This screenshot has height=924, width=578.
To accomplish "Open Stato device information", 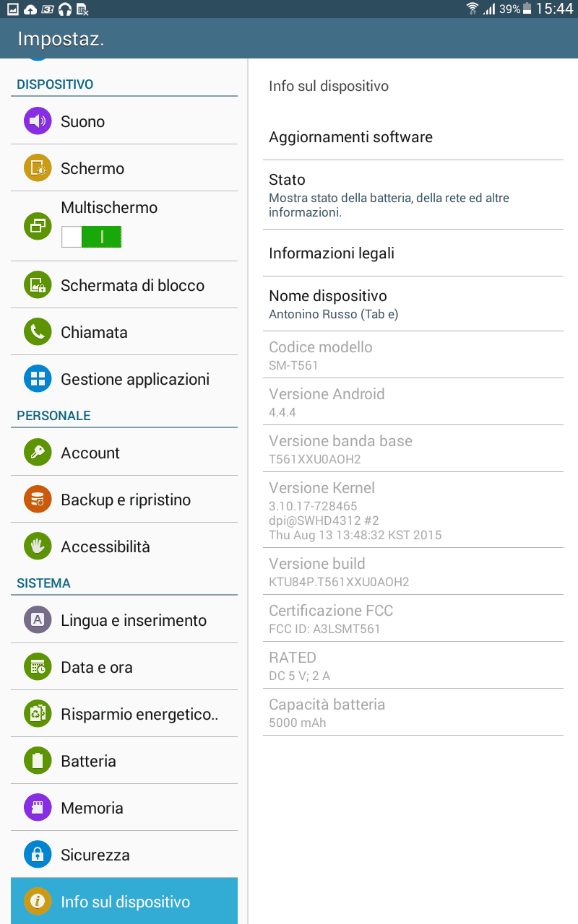I will 413,195.
